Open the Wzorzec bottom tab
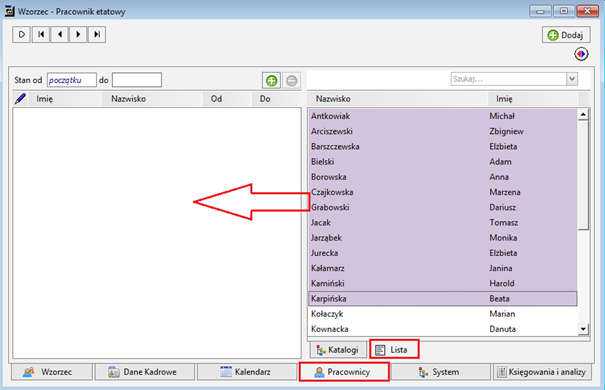The height and width of the screenshot is (390, 605). (x=52, y=372)
